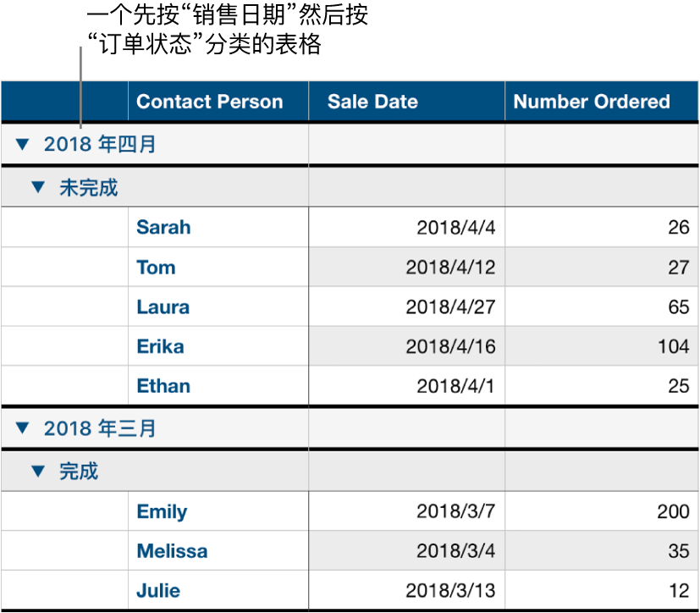Collapse the 2018 年三月 group
This screenshot has height=613, width=700.
(23, 428)
